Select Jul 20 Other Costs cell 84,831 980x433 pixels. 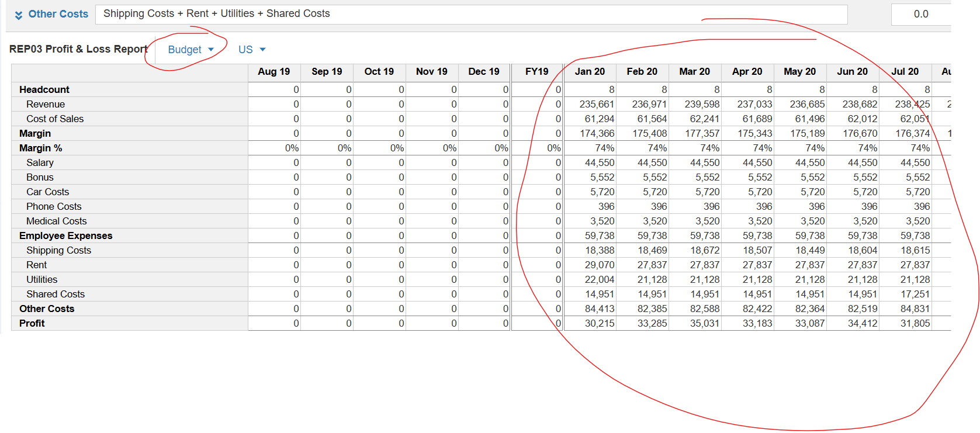[x=906, y=309]
